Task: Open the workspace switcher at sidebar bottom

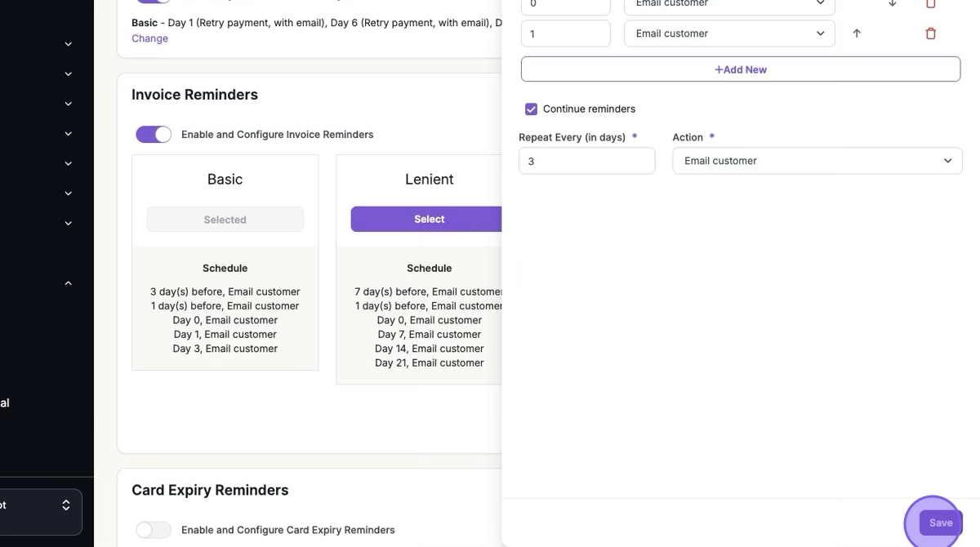Action: 41,506
